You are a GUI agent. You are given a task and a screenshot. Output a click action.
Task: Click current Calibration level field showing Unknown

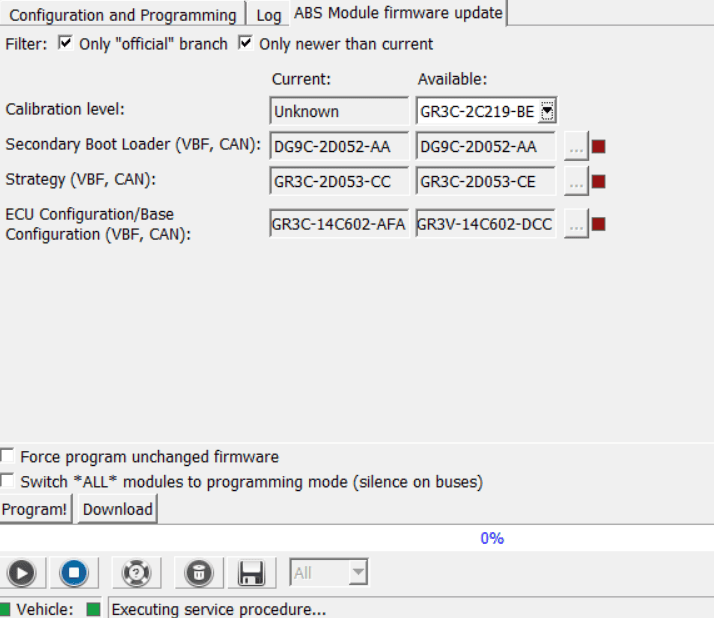(x=339, y=111)
